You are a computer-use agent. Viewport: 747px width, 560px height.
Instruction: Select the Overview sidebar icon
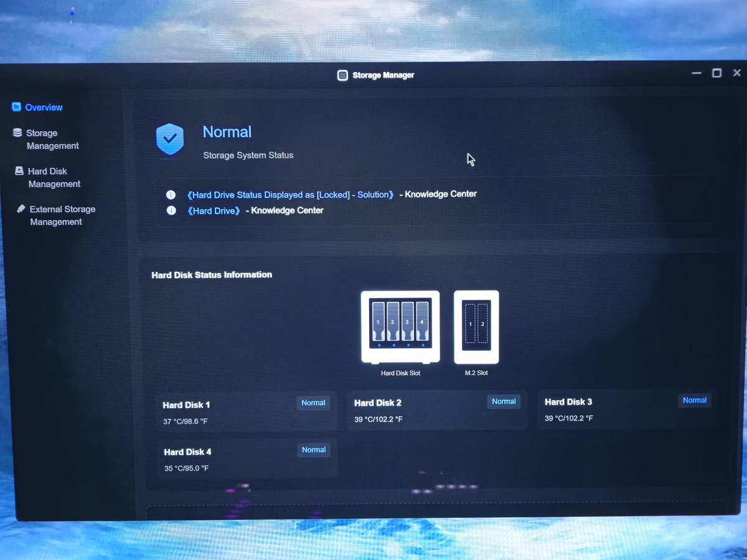pos(17,107)
